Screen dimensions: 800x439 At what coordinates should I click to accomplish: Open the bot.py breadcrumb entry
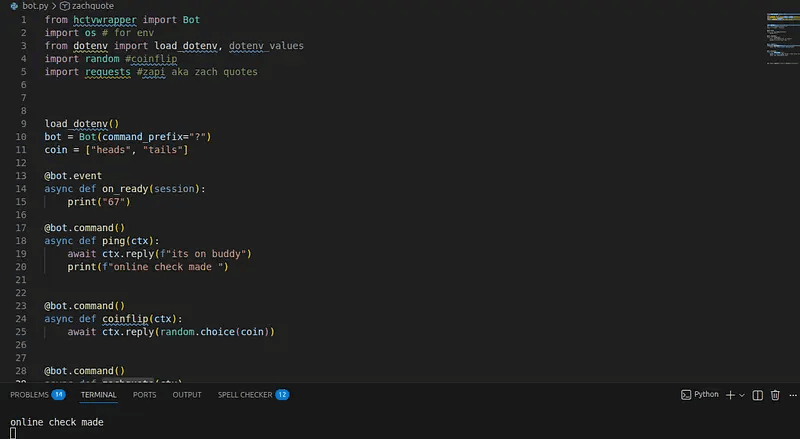tap(35, 6)
